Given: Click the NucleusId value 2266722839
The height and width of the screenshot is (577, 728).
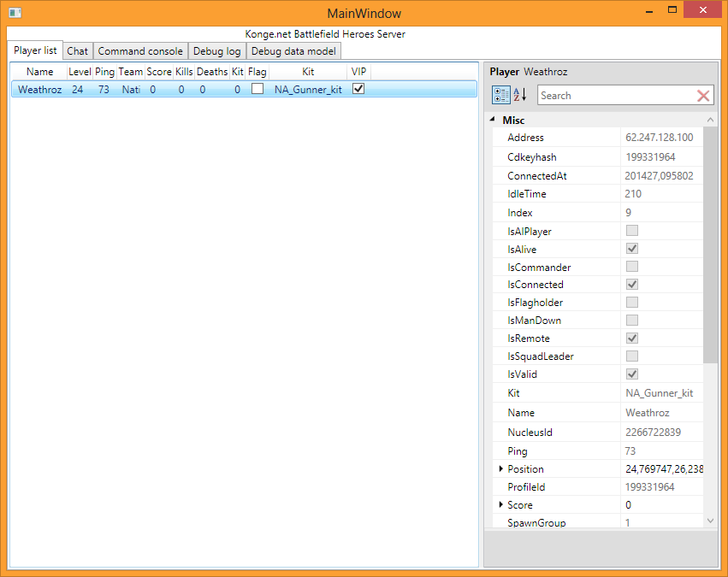Looking at the screenshot, I should coord(654,433).
